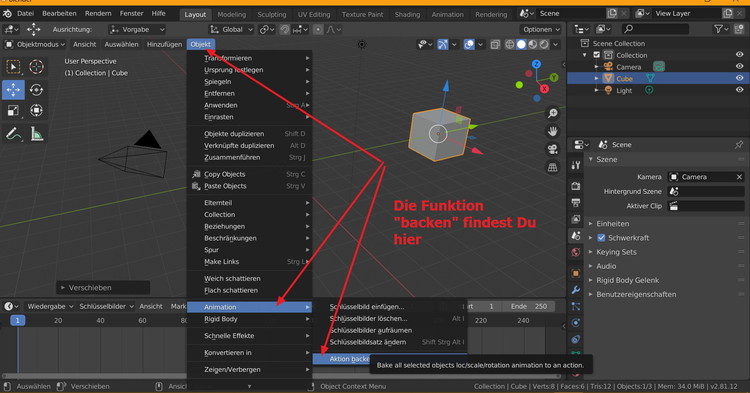Image resolution: width=750 pixels, height=393 pixels.
Task: Click the Ende 250 frame field
Action: pos(528,306)
